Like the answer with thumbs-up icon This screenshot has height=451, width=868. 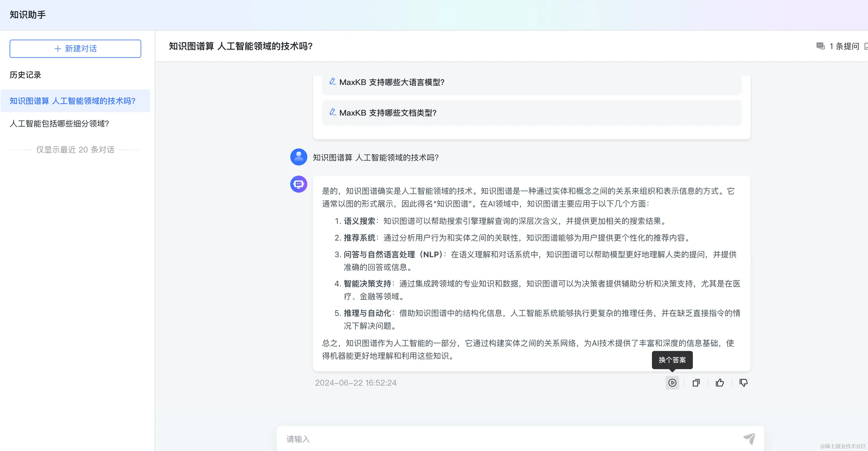point(720,383)
